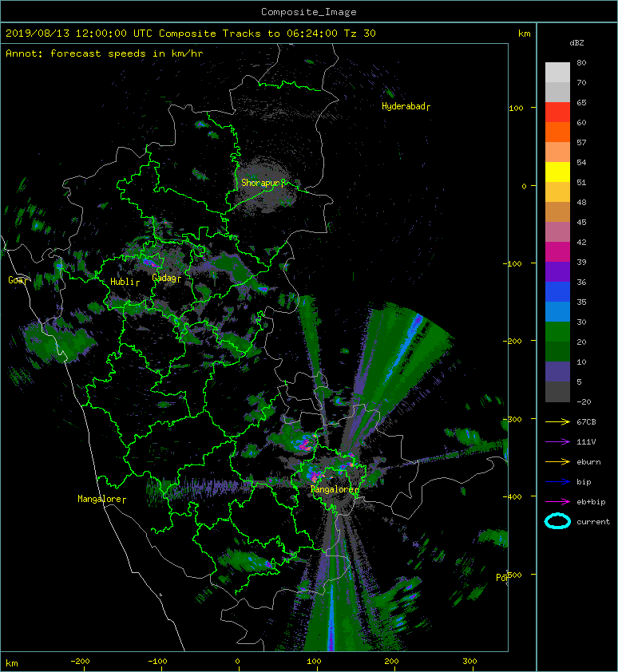618x672 pixels.
Task: Click the light blue 35 dBZ color swatch
Action: 557,311
